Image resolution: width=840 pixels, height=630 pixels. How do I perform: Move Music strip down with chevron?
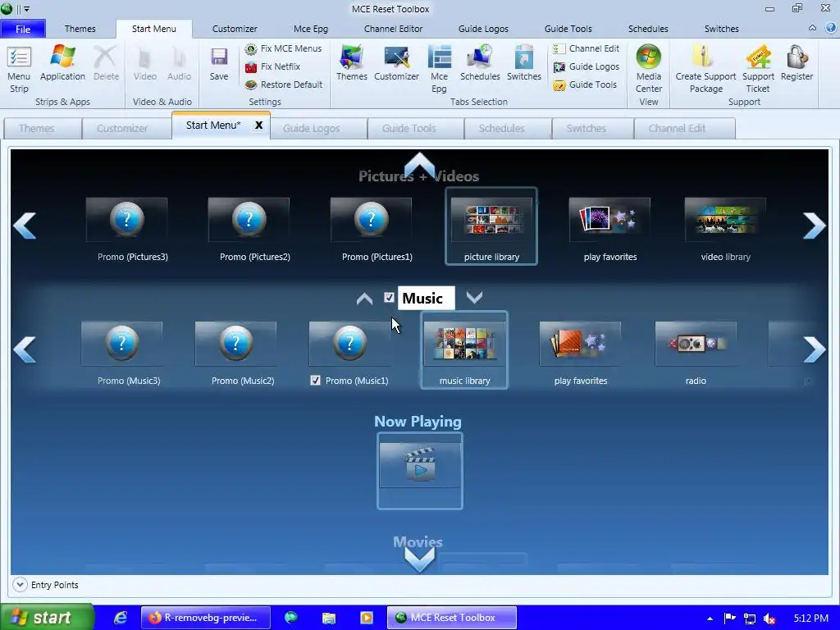475,297
